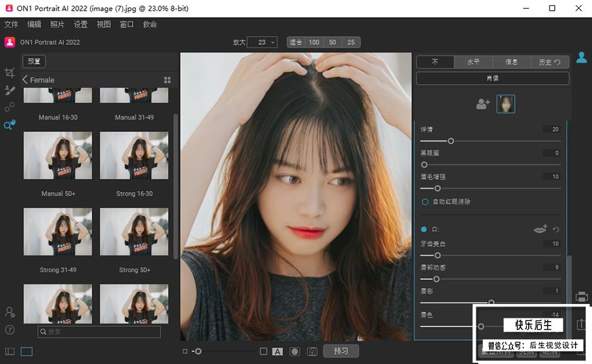Select the retouch brush tool
This screenshot has height=364, width=592.
(x=9, y=90)
